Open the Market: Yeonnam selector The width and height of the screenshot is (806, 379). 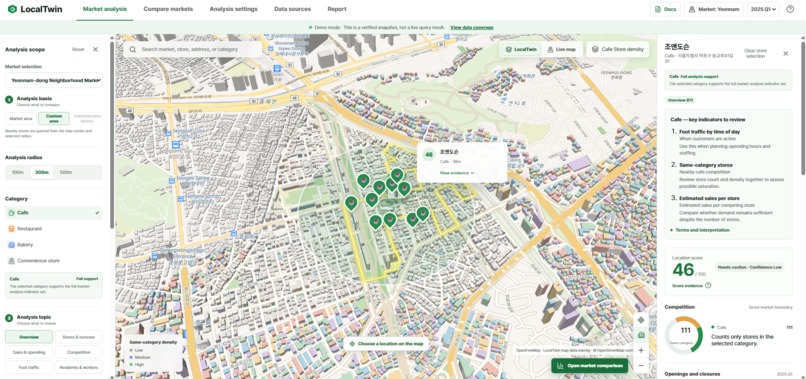coord(713,9)
